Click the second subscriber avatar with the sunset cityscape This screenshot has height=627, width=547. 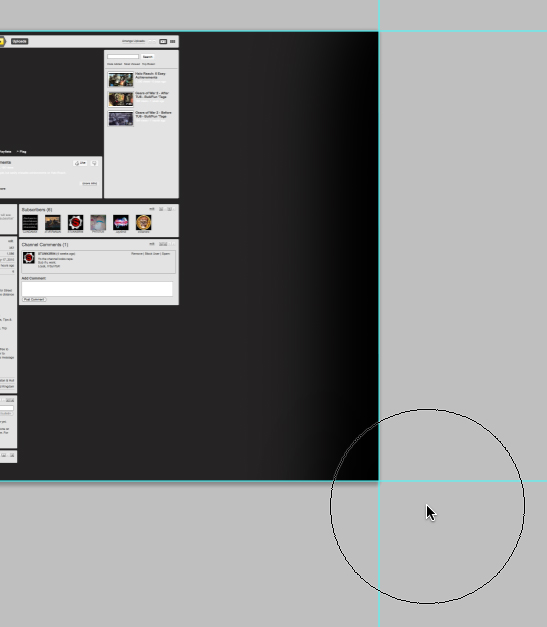tap(53, 222)
